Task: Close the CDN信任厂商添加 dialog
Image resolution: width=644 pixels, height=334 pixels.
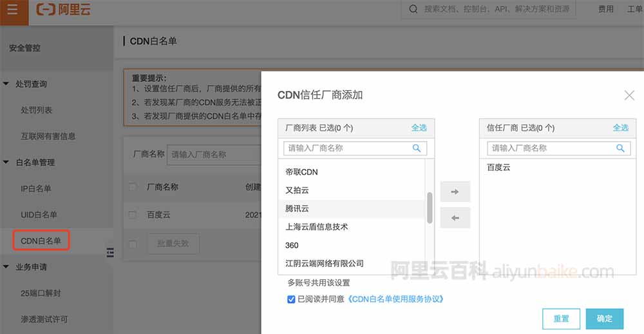Action: [629, 95]
